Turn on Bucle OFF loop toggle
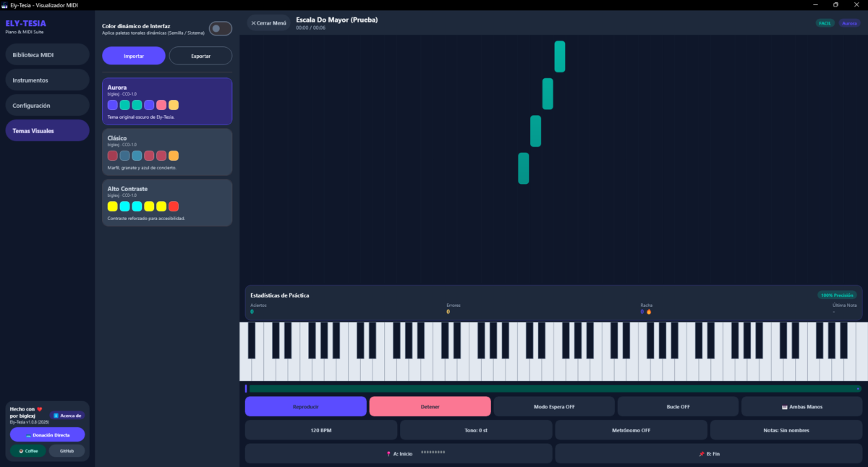The image size is (868, 467). (678, 406)
